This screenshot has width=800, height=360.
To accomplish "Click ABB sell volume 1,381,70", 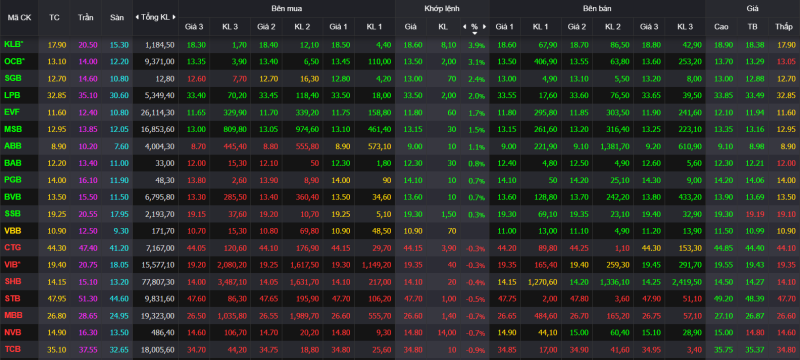I will [x=614, y=146].
